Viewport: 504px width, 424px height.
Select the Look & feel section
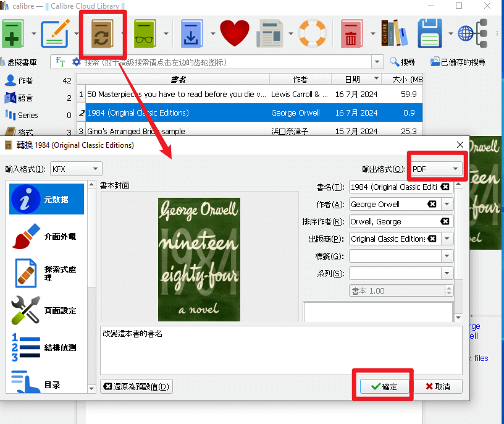tap(46, 237)
